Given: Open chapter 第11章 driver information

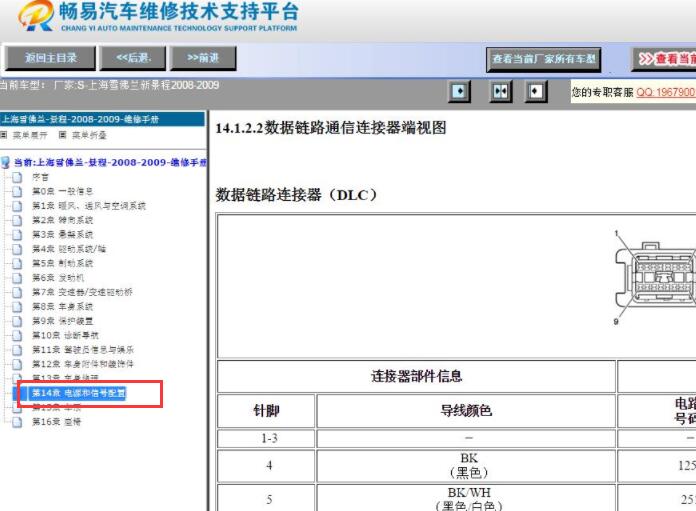Looking at the screenshot, I should (83, 350).
